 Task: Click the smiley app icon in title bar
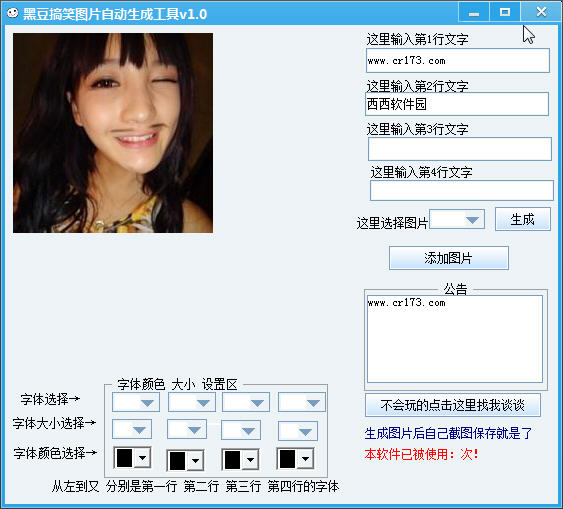click(x=13, y=13)
